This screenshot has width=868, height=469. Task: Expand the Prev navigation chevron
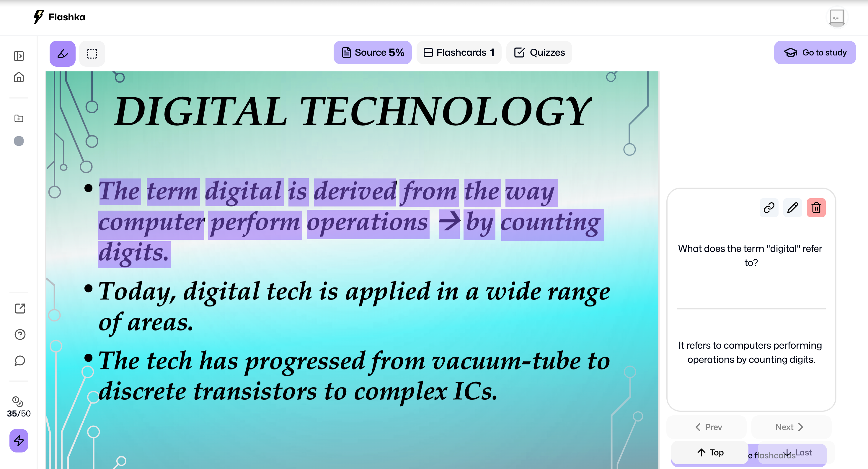click(x=698, y=426)
